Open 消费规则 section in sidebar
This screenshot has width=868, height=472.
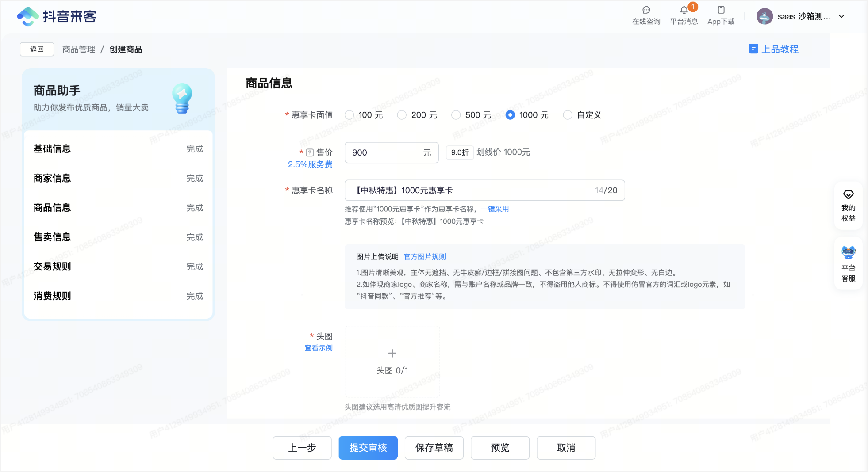point(52,296)
